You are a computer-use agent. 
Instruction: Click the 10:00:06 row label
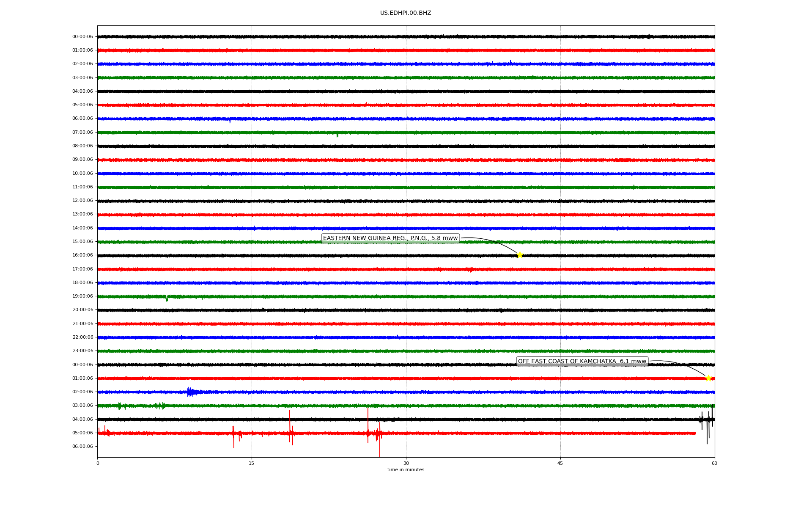pyautogui.click(x=82, y=174)
